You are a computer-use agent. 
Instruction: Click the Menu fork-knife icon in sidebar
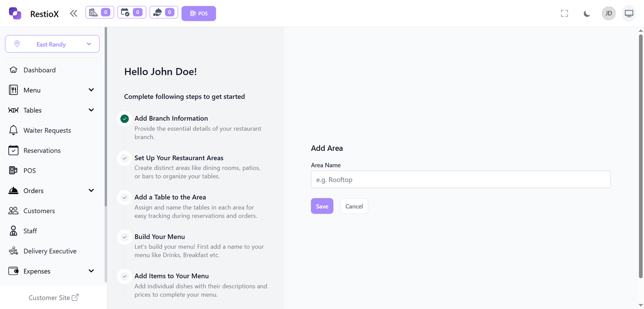coord(13,90)
